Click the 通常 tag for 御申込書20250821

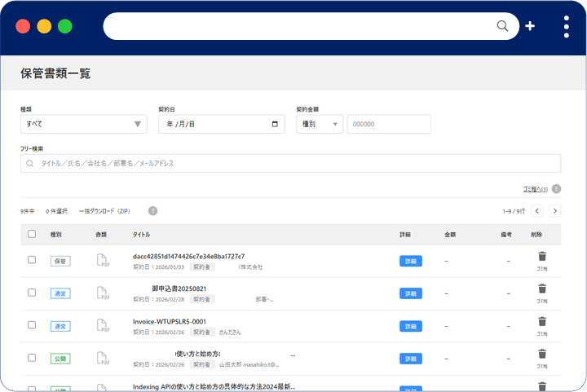point(60,293)
